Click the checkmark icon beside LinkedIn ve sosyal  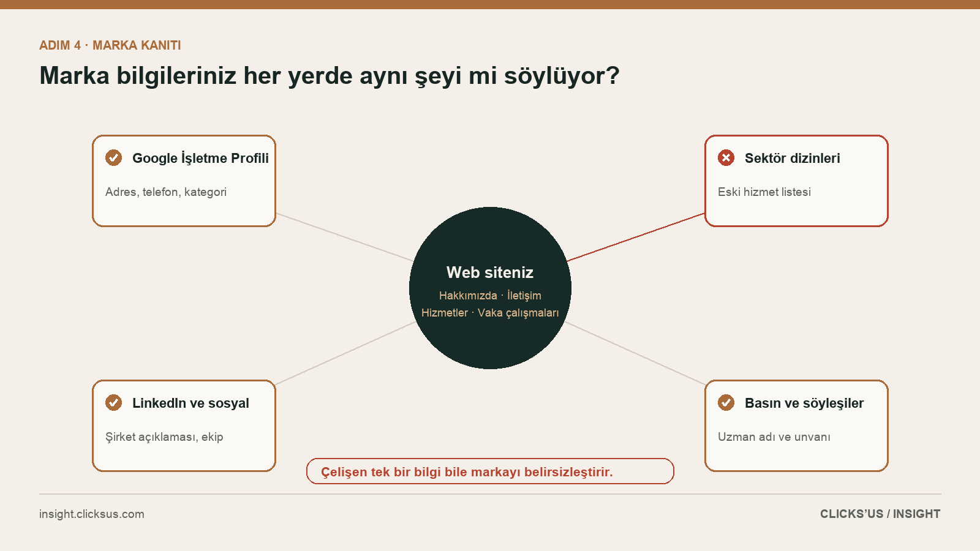(x=113, y=402)
